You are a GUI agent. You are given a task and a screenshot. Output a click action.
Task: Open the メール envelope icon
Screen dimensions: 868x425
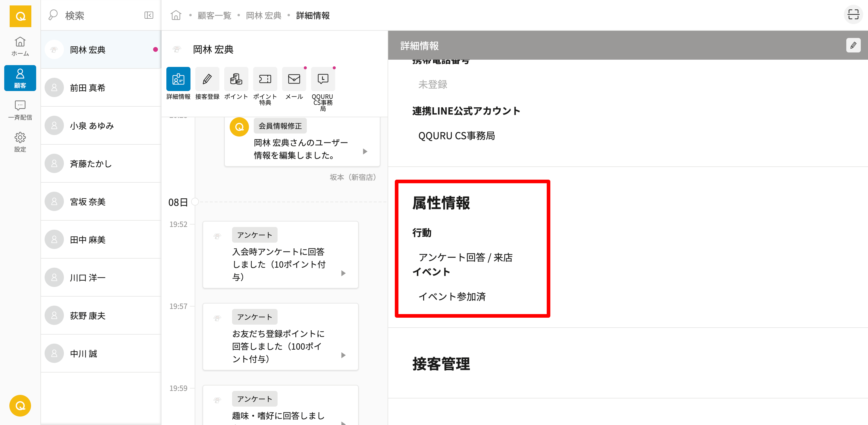pos(294,79)
